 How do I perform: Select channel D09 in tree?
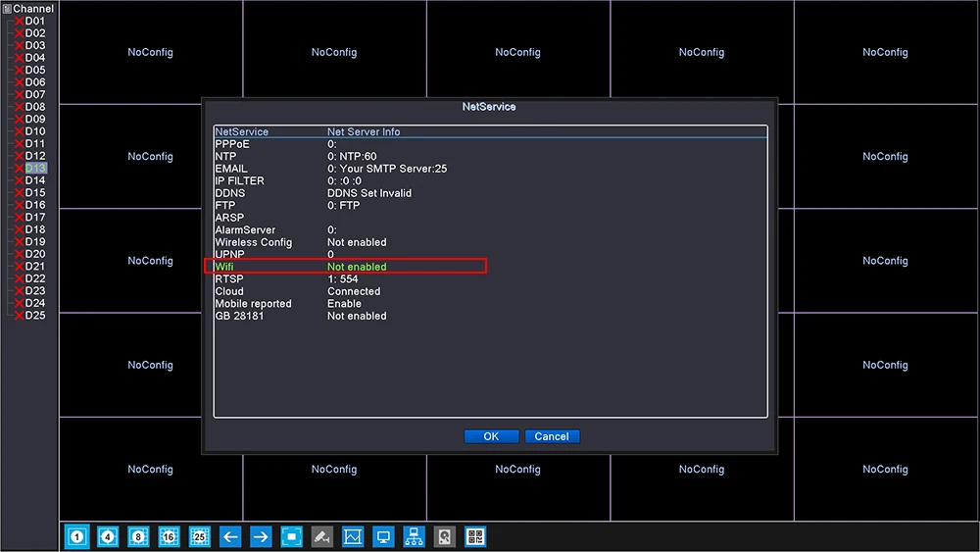pos(35,119)
